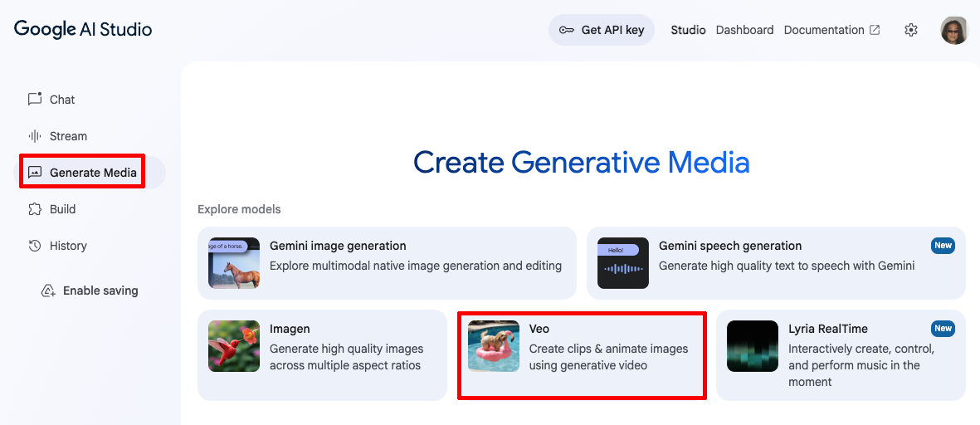Open the Gemini speech generation card
This screenshot has height=425, width=980.
click(x=776, y=263)
